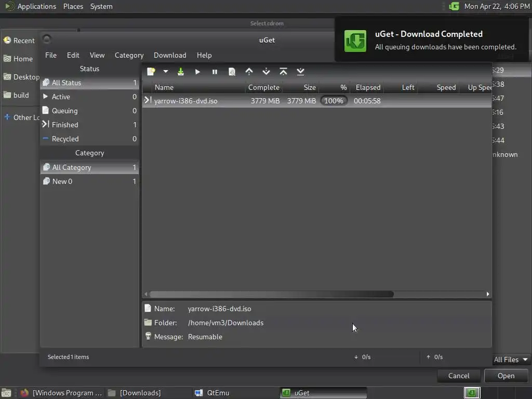Select Active status filter
Image resolution: width=532 pixels, height=399 pixels.
89,97
